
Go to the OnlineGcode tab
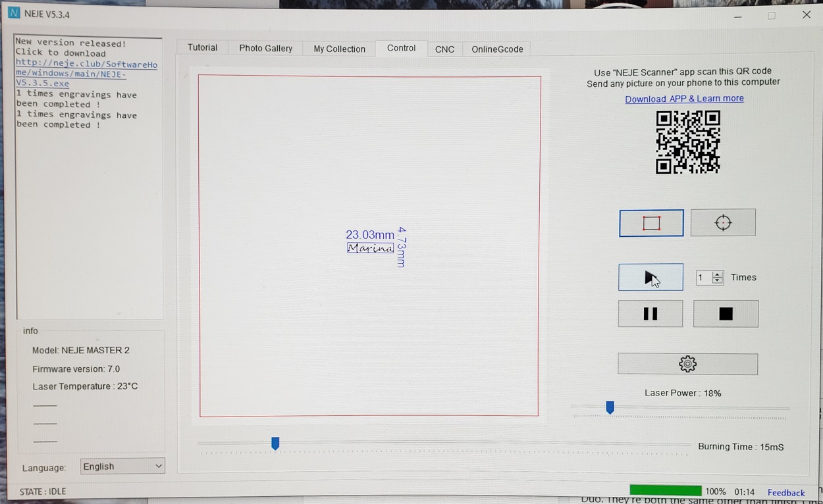coord(497,49)
